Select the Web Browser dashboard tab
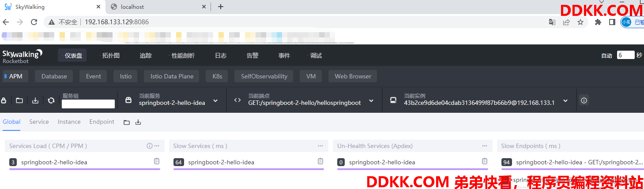The image size is (644, 189). coord(353,76)
